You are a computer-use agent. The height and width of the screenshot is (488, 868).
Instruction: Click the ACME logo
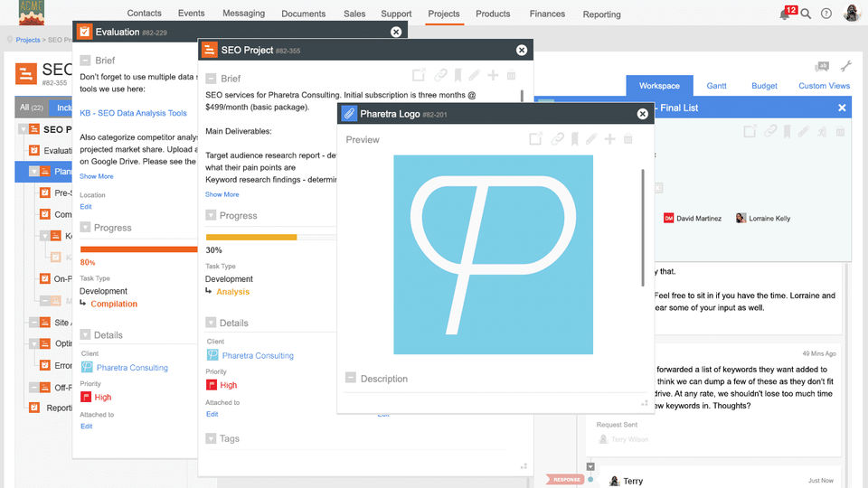pyautogui.click(x=31, y=12)
